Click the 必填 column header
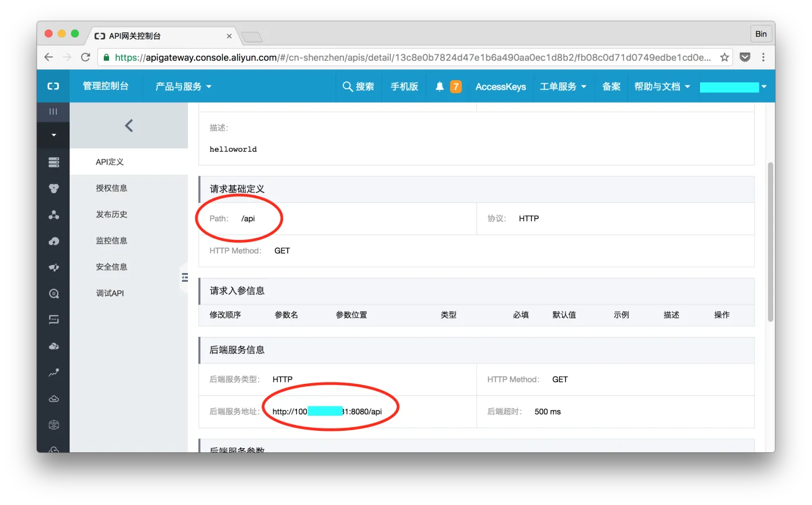 521,315
